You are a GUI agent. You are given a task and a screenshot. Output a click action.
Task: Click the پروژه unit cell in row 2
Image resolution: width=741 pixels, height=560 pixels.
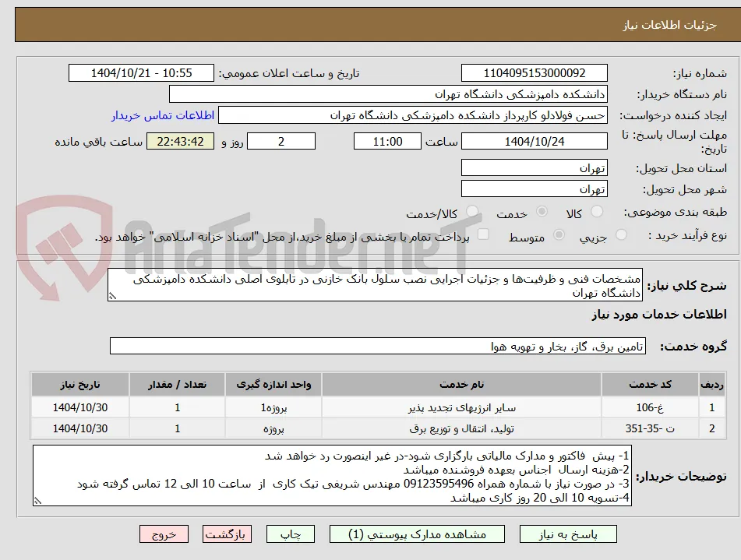tap(273, 428)
